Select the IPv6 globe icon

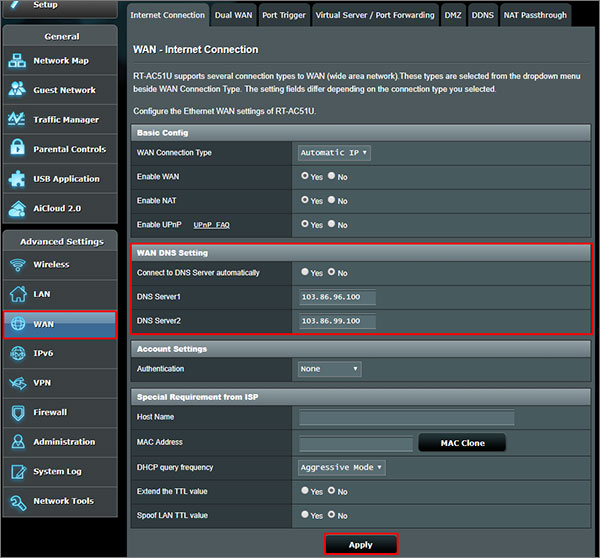pos(17,353)
